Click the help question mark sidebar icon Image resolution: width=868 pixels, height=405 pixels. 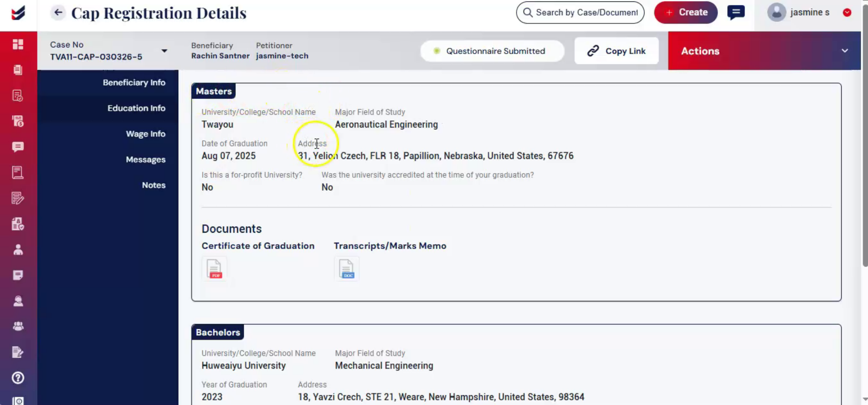point(18,378)
